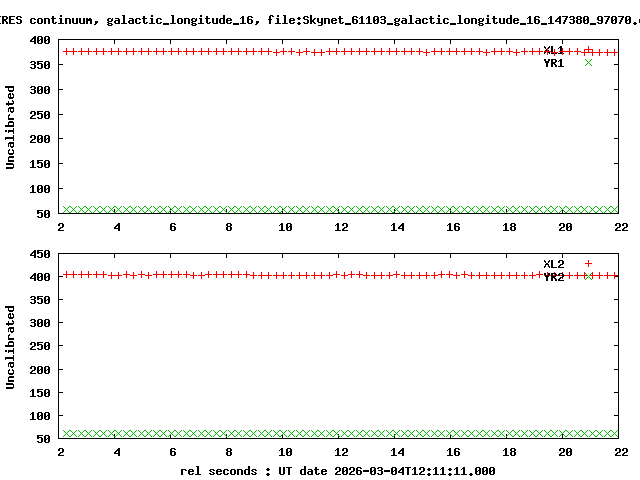
Task: Select the XL2 legend label in bottom plot
Action: click(553, 264)
